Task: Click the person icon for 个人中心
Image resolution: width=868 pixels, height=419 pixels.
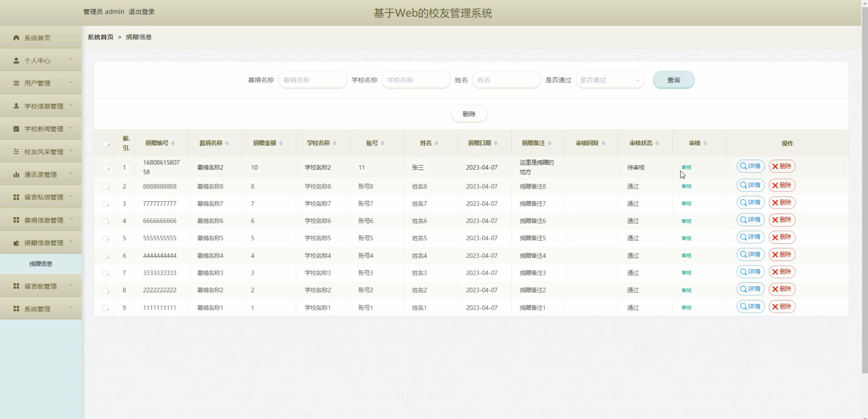Action: point(16,60)
